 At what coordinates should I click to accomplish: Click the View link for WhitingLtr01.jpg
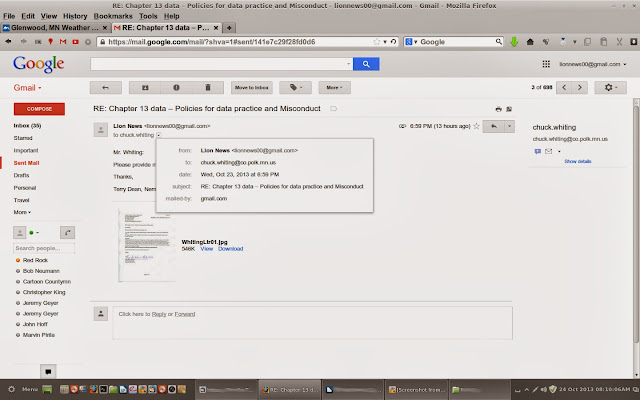[x=207, y=249]
